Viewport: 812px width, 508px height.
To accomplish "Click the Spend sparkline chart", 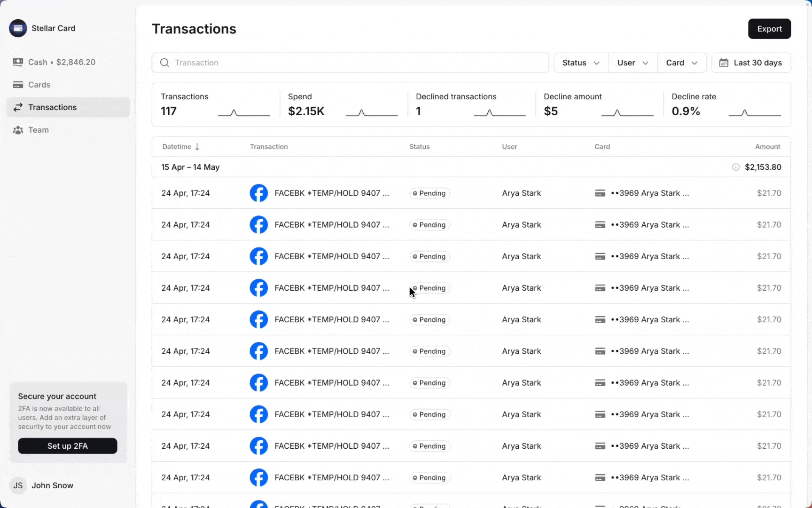I will (372, 112).
